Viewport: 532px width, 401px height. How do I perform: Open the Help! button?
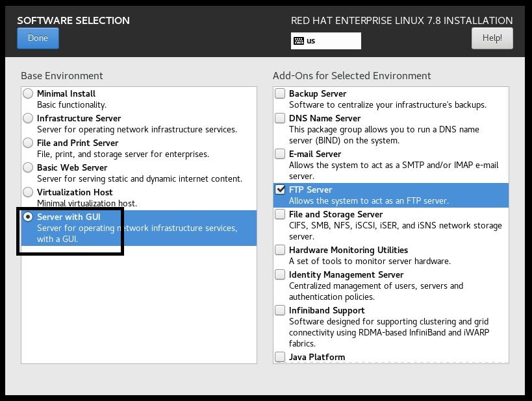(x=492, y=38)
